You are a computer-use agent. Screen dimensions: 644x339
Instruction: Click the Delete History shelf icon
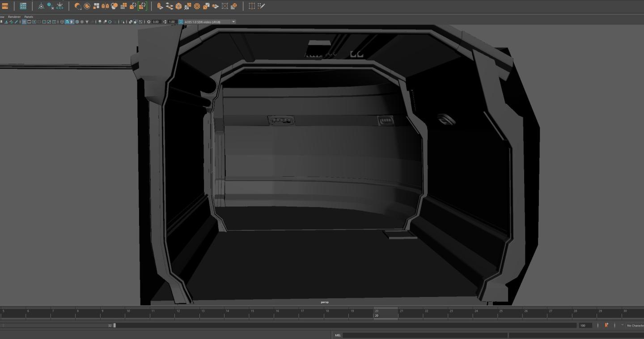point(51,6)
